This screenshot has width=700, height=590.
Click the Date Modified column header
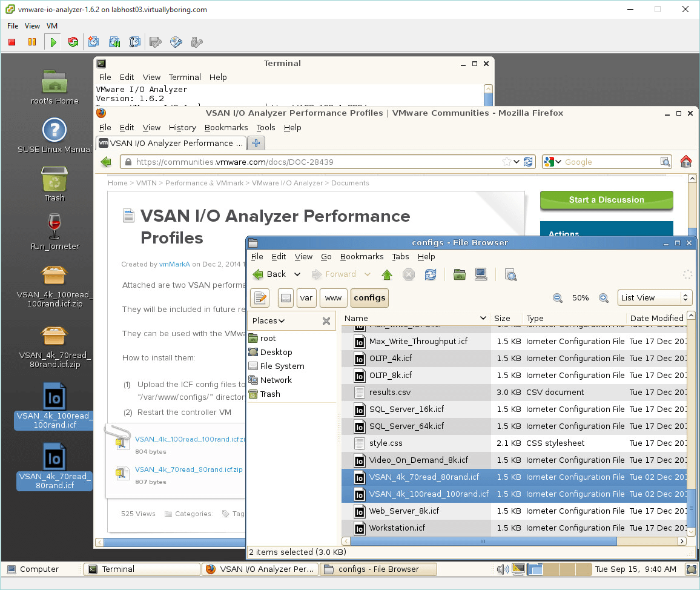click(x=656, y=318)
